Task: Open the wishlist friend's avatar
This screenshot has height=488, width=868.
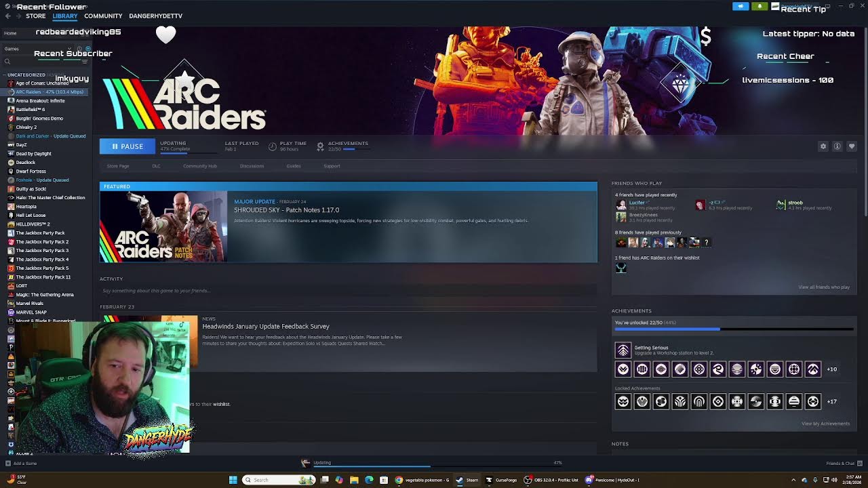Action: (x=620, y=268)
